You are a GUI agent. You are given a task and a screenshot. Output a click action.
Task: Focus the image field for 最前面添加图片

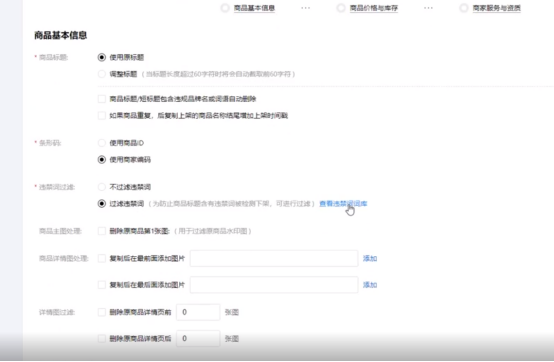tap(274, 259)
